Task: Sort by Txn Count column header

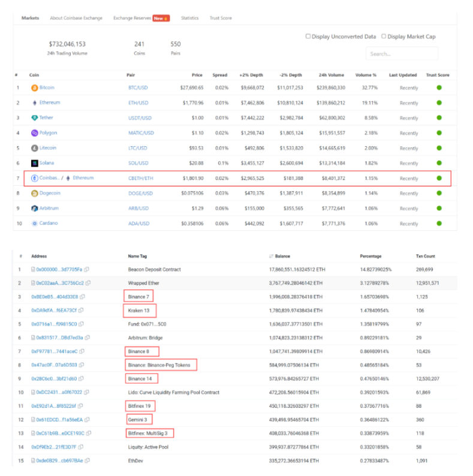Action: pyautogui.click(x=425, y=256)
